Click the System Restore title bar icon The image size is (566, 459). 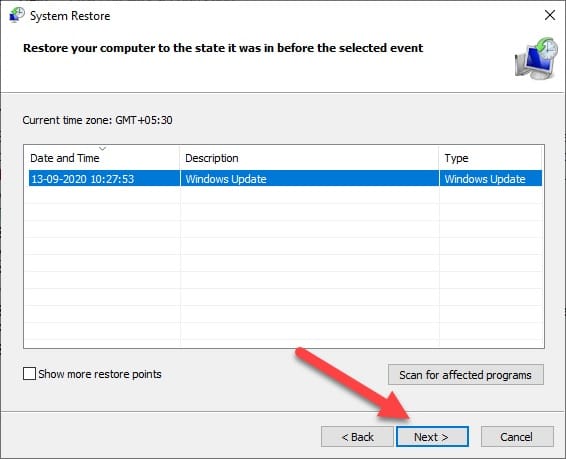[x=17, y=16]
